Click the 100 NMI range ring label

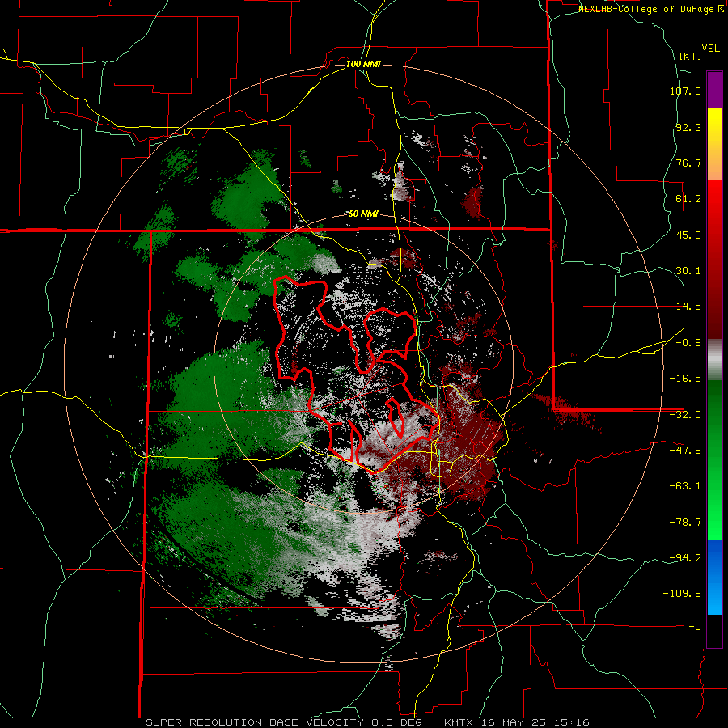[363, 64]
